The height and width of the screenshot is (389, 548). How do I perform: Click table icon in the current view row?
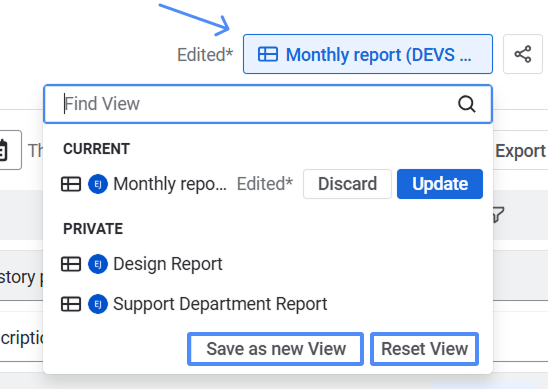pyautogui.click(x=71, y=184)
